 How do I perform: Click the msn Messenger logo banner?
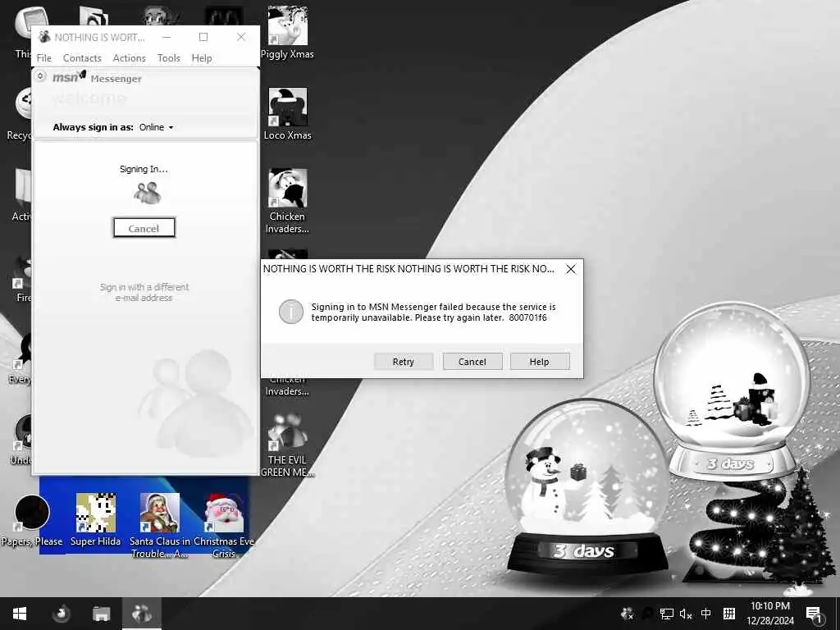98,78
